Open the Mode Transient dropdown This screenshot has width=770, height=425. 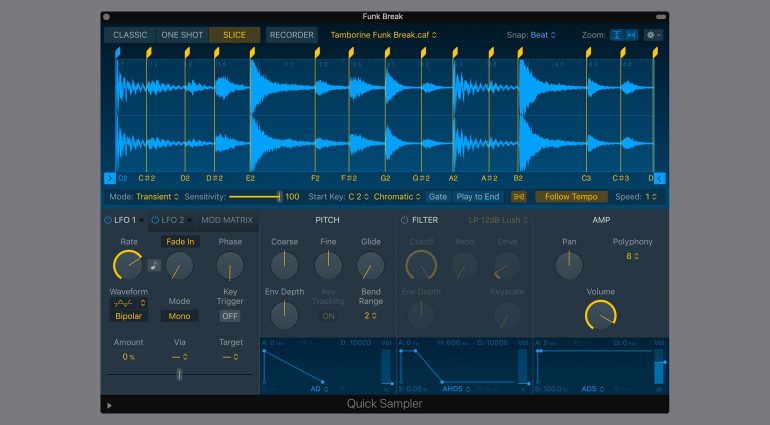pos(152,197)
